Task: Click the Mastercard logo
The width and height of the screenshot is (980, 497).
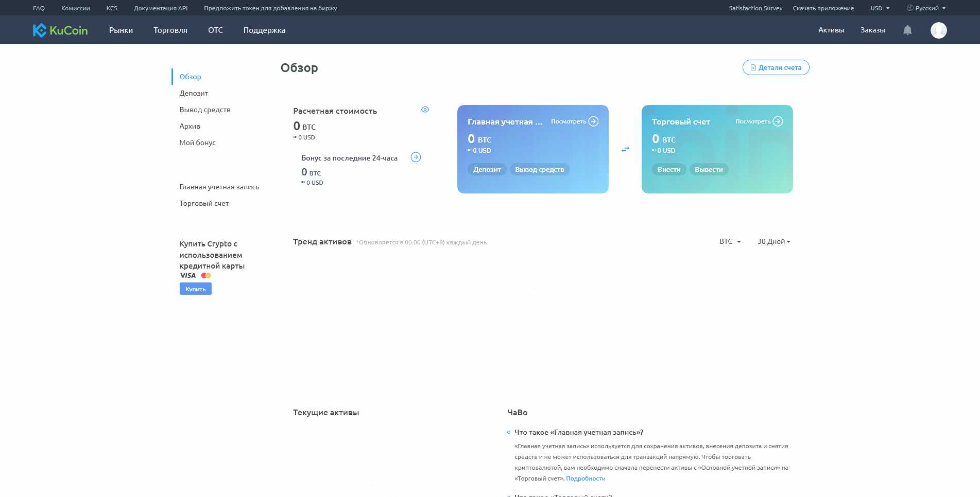Action: pos(206,275)
